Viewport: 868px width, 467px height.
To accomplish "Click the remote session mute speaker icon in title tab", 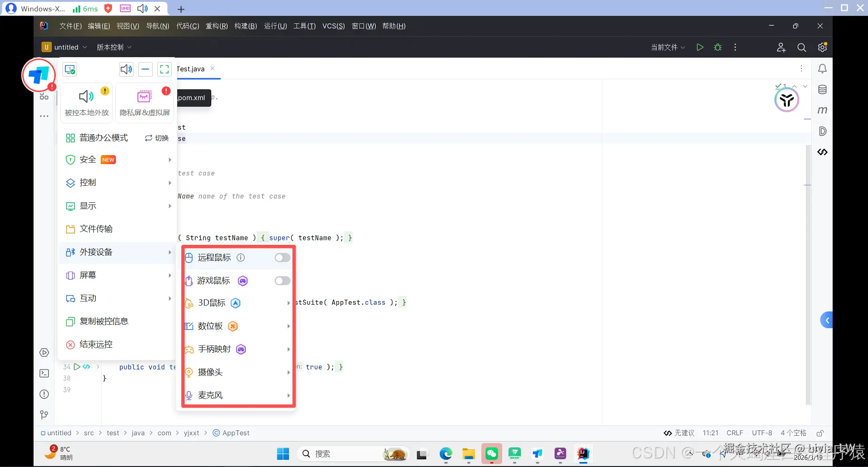I will (142, 9).
